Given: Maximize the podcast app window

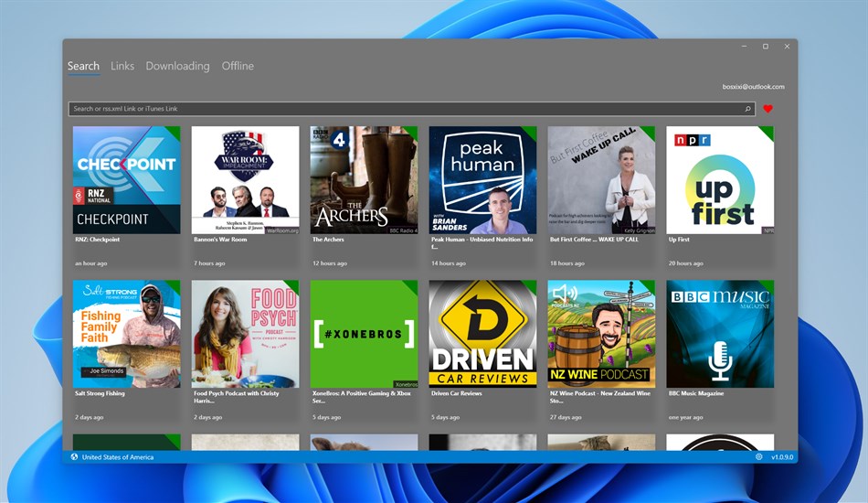Looking at the screenshot, I should (766, 47).
